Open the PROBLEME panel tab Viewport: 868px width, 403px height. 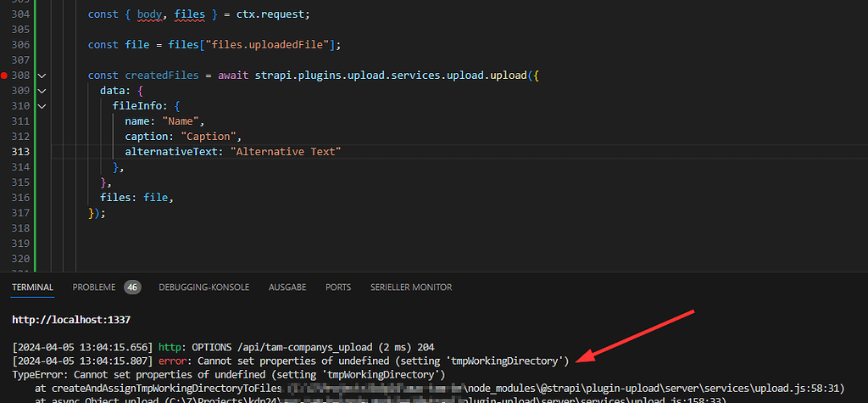pyautogui.click(x=93, y=287)
